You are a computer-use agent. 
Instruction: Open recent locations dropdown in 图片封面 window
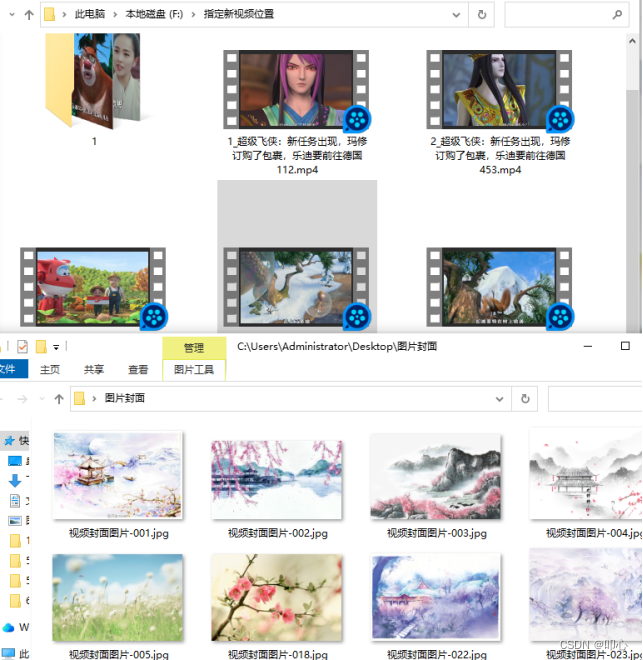(x=42, y=399)
